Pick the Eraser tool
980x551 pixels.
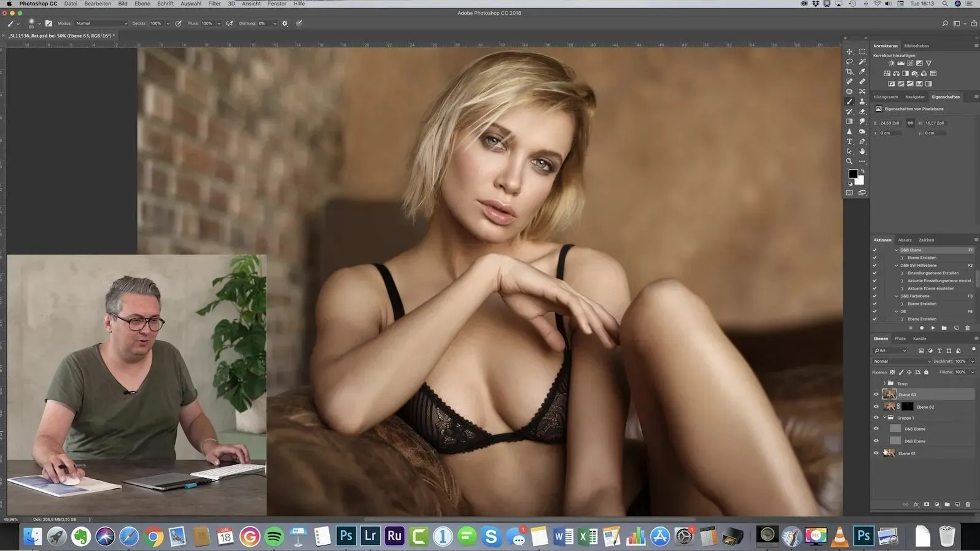[862, 112]
